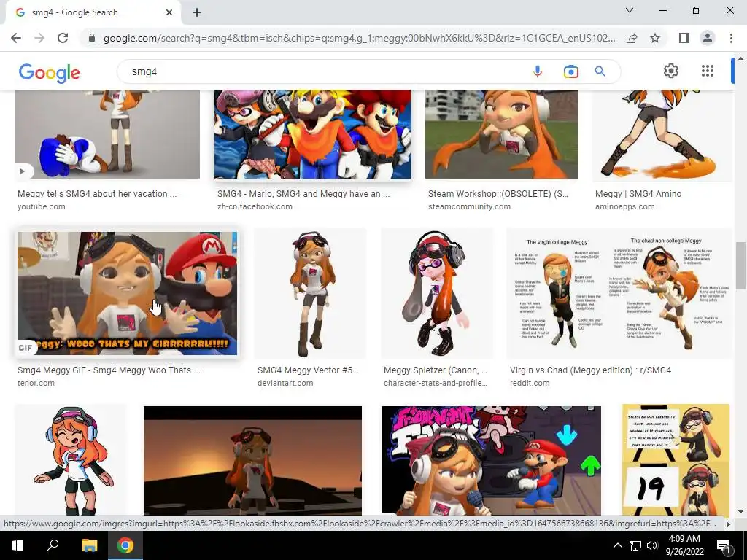Image resolution: width=747 pixels, height=560 pixels.
Task: Open site information via the lock icon
Action: (x=92, y=38)
